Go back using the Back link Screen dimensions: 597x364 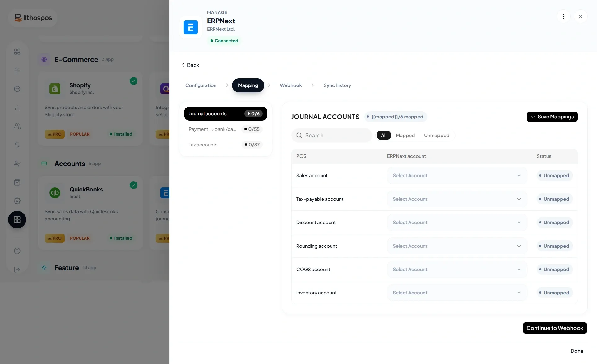click(x=190, y=65)
